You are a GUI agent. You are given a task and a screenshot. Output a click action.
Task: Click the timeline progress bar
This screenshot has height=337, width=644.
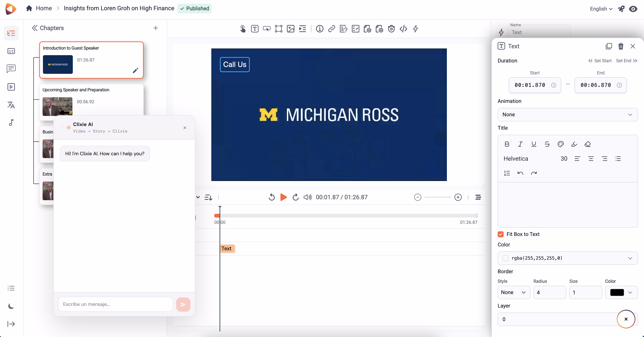point(346,215)
